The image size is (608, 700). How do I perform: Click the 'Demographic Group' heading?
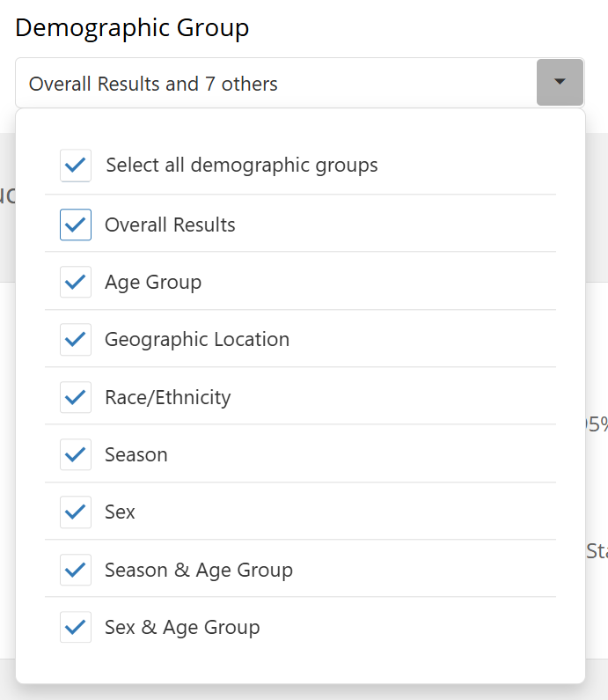(x=132, y=27)
